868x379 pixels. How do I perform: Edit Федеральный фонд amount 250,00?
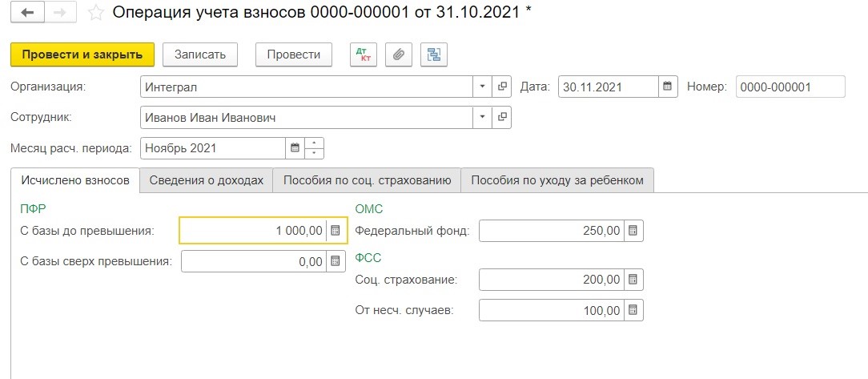(552, 231)
